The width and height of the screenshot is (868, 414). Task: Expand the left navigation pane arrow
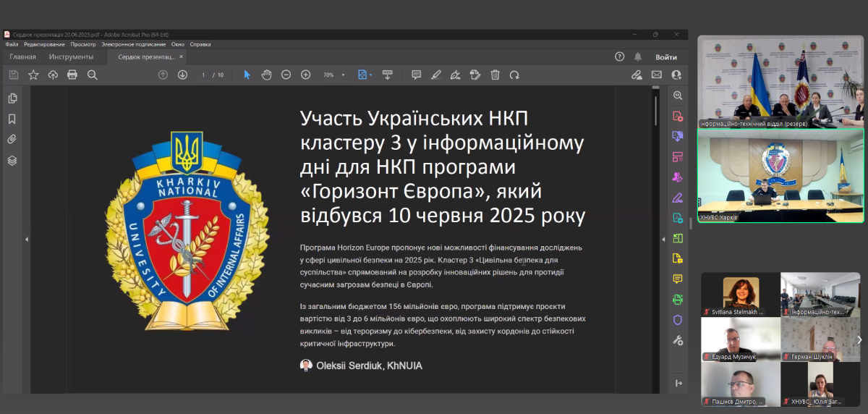click(27, 240)
